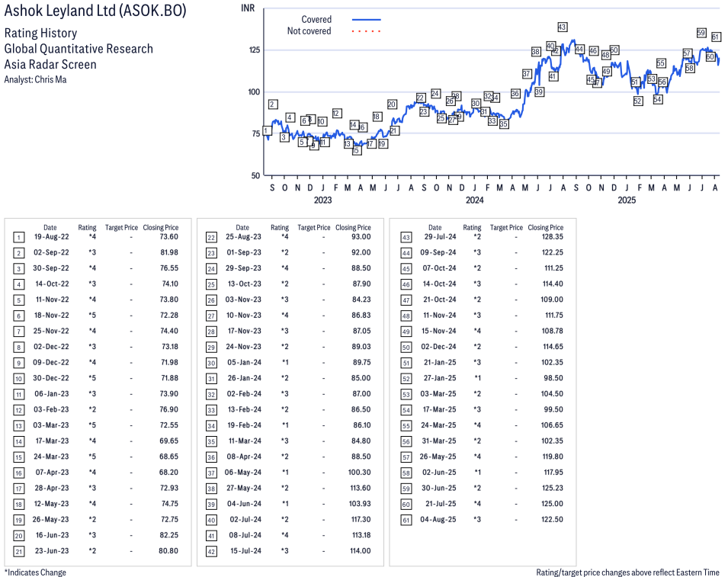This screenshot has width=728, height=577.
Task: Click index box 42 in the second table
Action: [x=211, y=552]
